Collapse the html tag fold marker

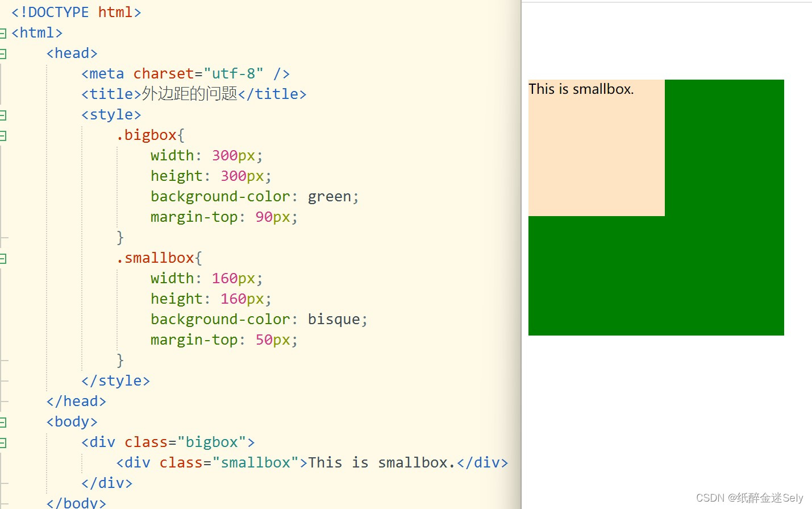tap(2, 34)
